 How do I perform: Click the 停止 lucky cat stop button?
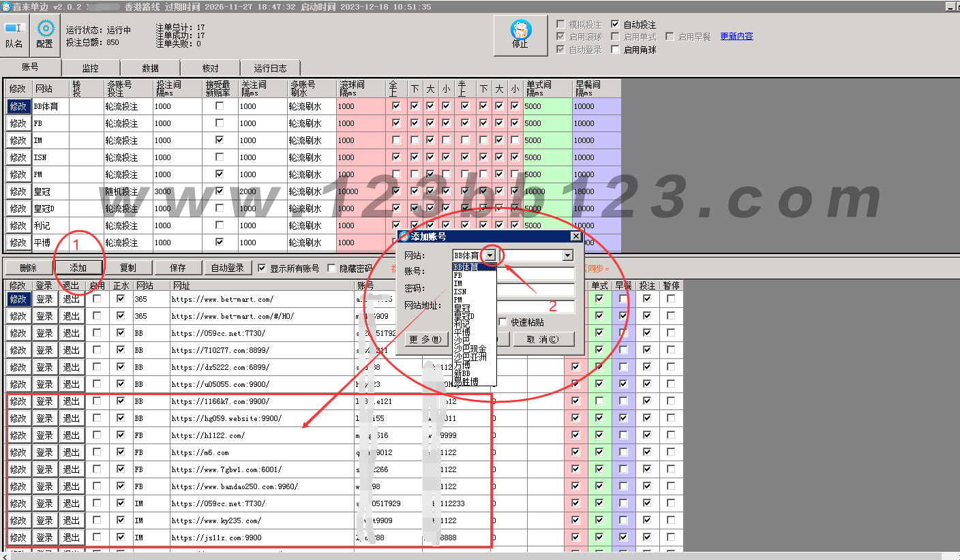pyautogui.click(x=520, y=35)
